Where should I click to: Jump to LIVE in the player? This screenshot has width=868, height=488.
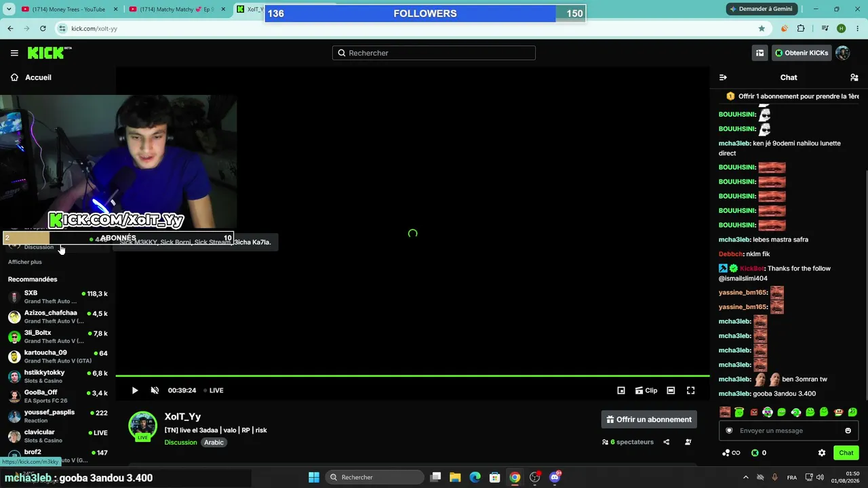[214, 390]
